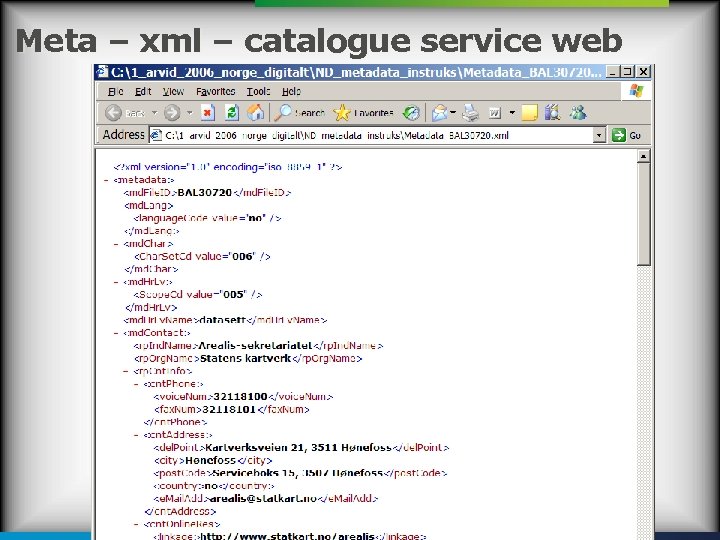Click the Back navigation arrow icon
Viewport: 720px width, 540px height.
113,112
